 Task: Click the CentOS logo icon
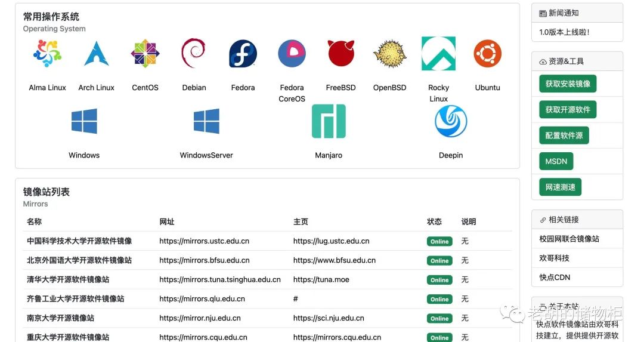pos(145,54)
